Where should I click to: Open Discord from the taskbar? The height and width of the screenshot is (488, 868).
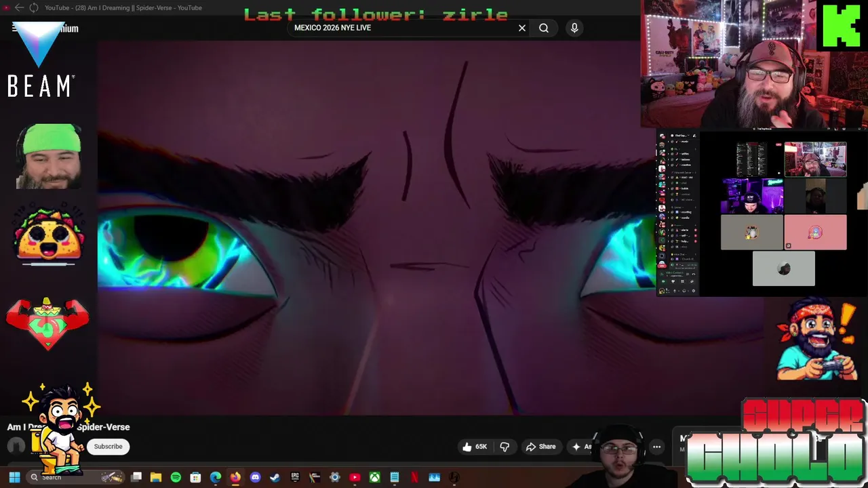[x=255, y=477]
